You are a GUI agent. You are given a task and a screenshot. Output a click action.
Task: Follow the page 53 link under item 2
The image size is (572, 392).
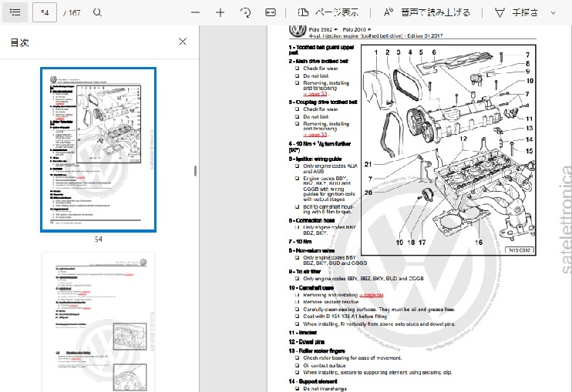[315, 94]
